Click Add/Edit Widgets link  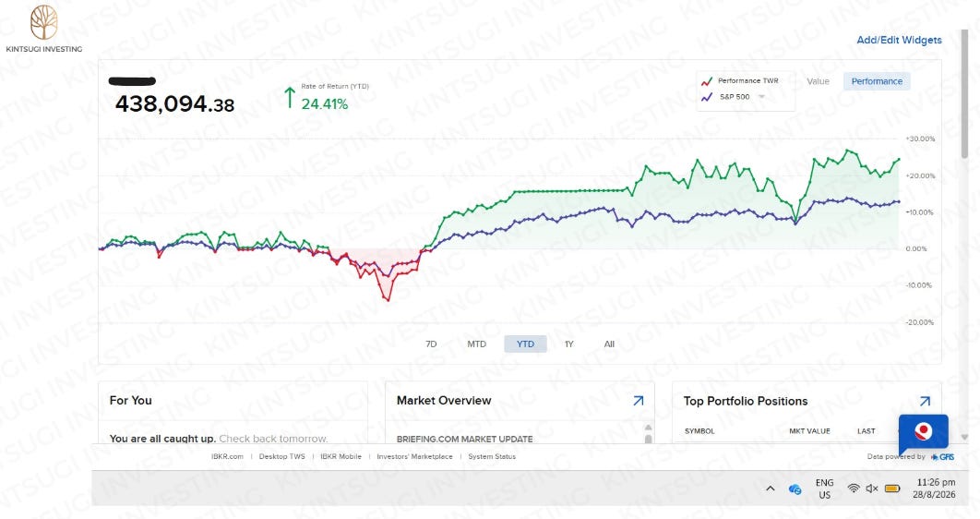click(899, 40)
